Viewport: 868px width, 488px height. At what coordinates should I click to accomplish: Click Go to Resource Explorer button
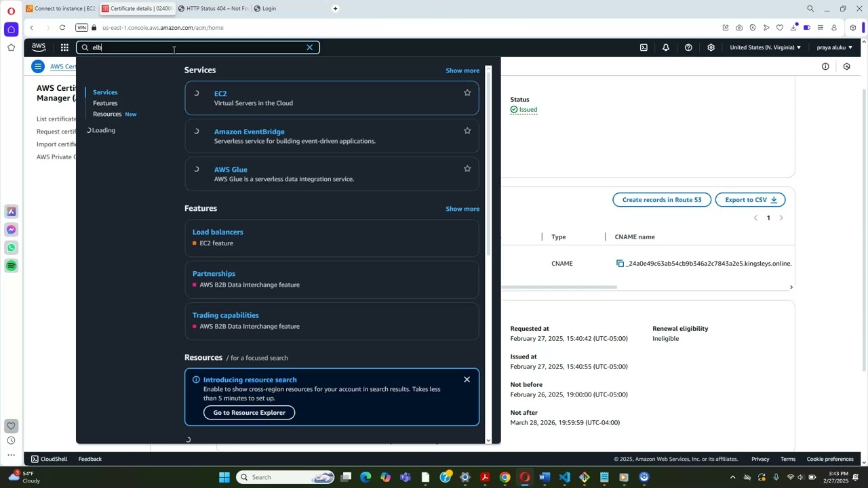249,412
